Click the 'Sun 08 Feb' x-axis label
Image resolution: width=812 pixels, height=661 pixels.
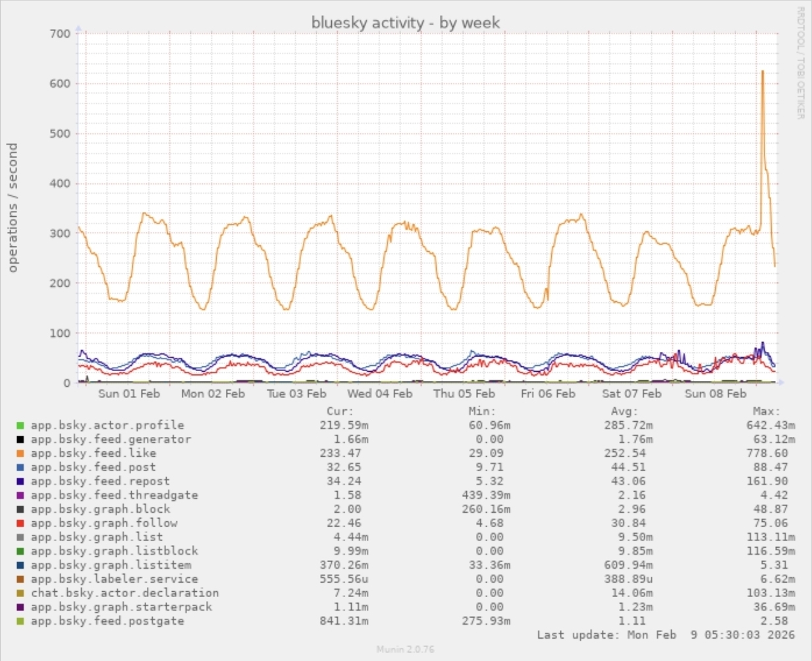click(715, 394)
